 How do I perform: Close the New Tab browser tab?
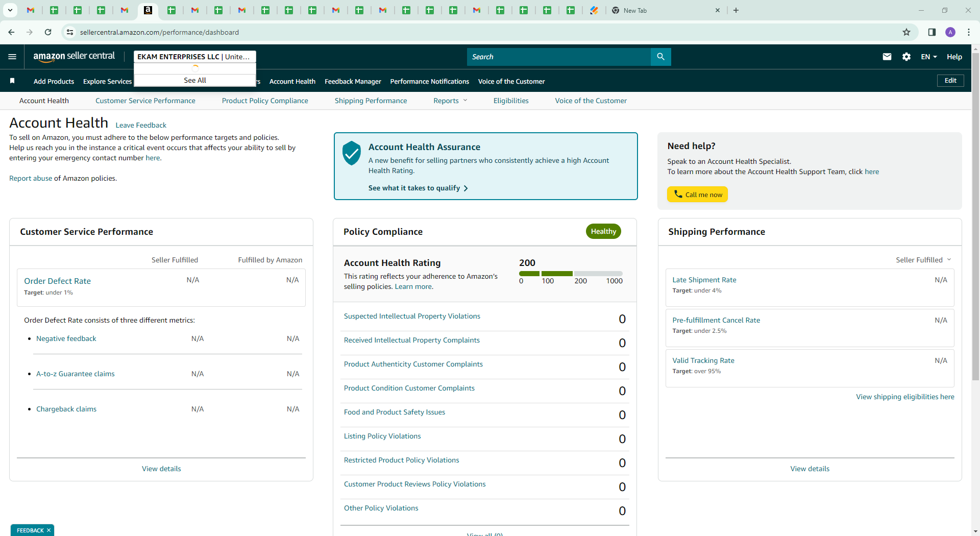pyautogui.click(x=718, y=10)
